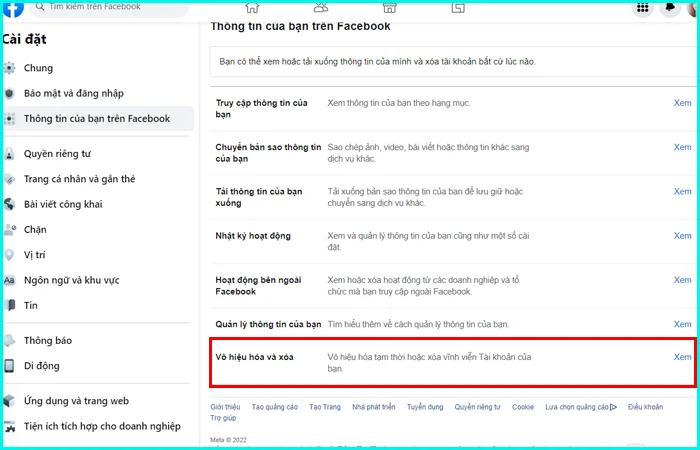The height and width of the screenshot is (450, 700).
Task: Open the Nhà phát triển footer link
Action: point(374,407)
